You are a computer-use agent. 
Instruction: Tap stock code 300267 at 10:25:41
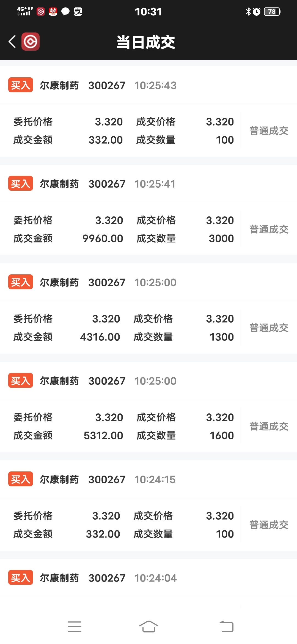point(107,184)
